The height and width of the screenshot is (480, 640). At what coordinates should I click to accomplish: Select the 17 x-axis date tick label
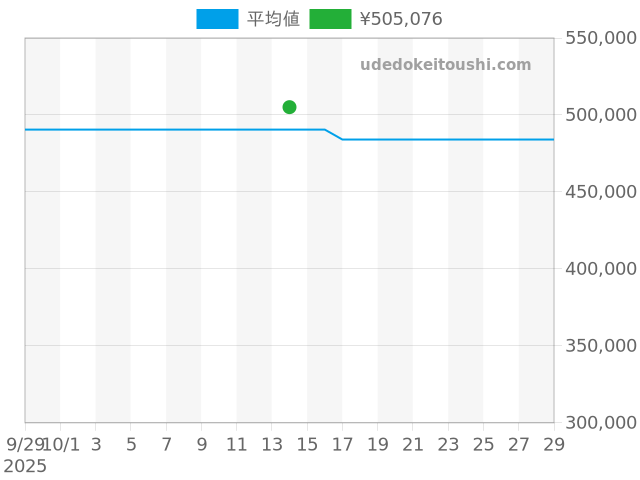click(x=342, y=444)
